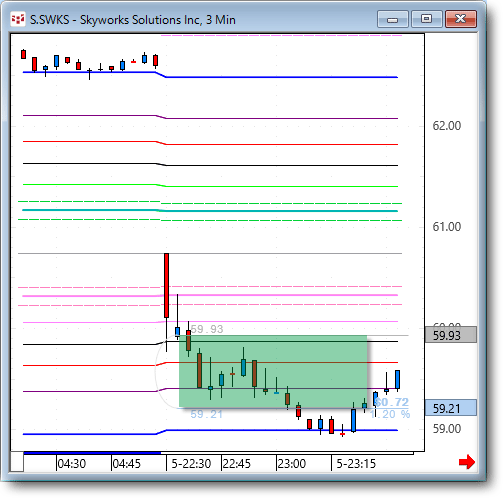Click the gray horizontal line above the red candle

pyautogui.click(x=210, y=254)
